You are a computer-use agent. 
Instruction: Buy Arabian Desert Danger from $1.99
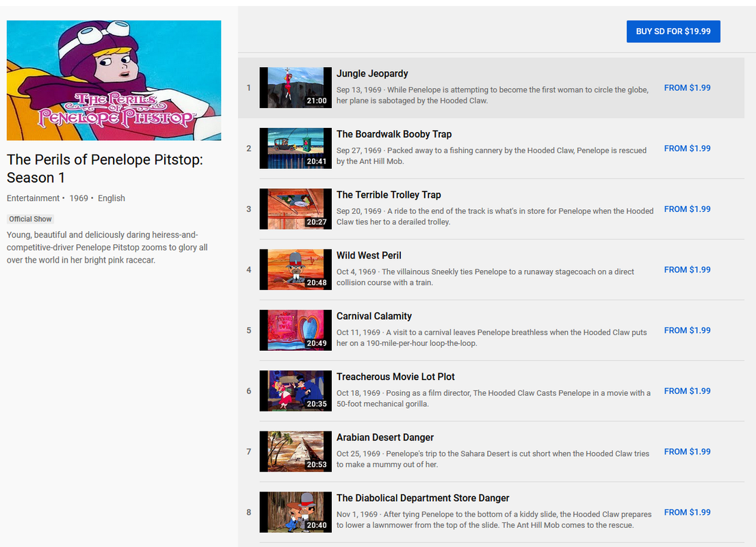[x=688, y=451]
